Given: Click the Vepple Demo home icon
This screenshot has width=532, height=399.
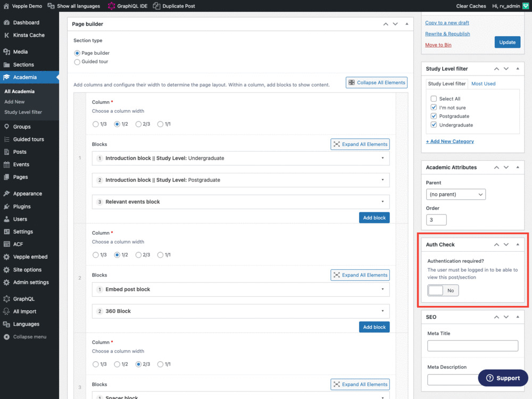Looking at the screenshot, I should point(6,6).
